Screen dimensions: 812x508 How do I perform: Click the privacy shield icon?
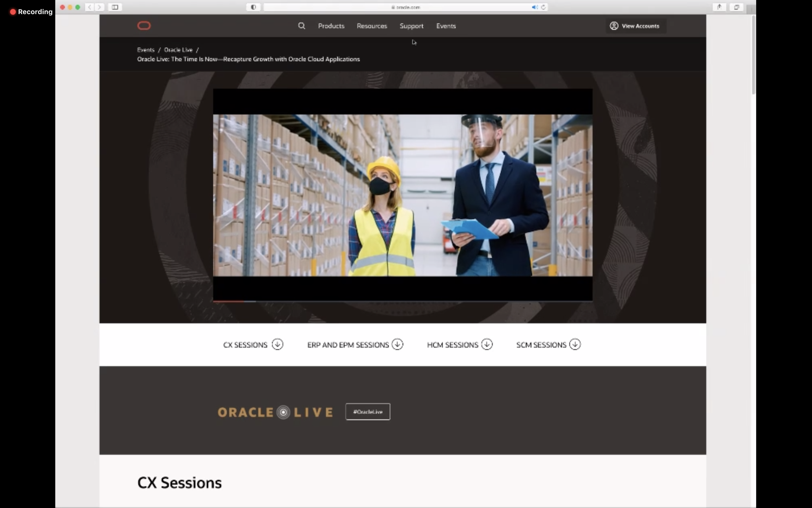pyautogui.click(x=253, y=7)
